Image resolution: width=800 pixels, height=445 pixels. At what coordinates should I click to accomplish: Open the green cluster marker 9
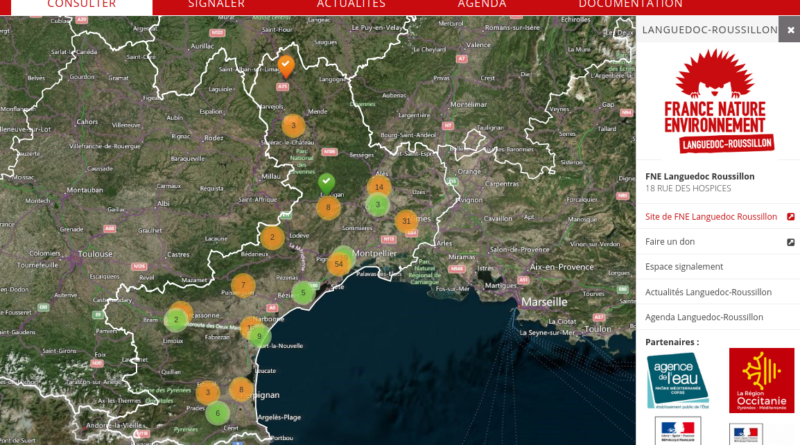click(259, 336)
